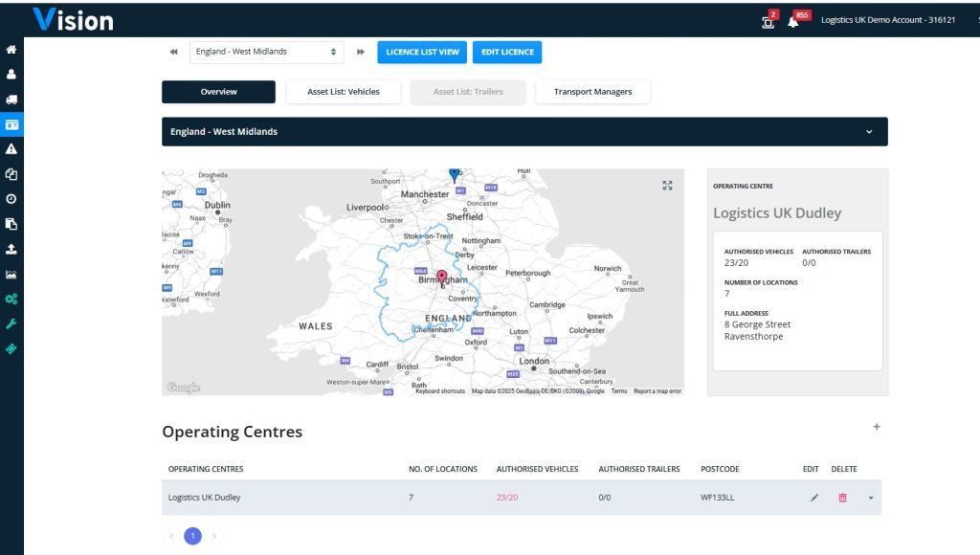980x555 pixels.
Task: Click the EDIT LICENCE button
Action: 507,52
